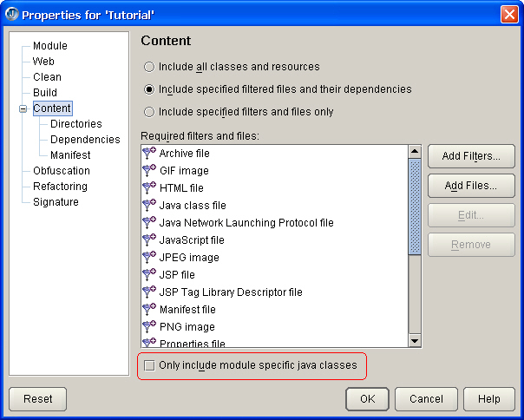Click the filter icon beside Archive file
The image size is (524, 420).
149,153
